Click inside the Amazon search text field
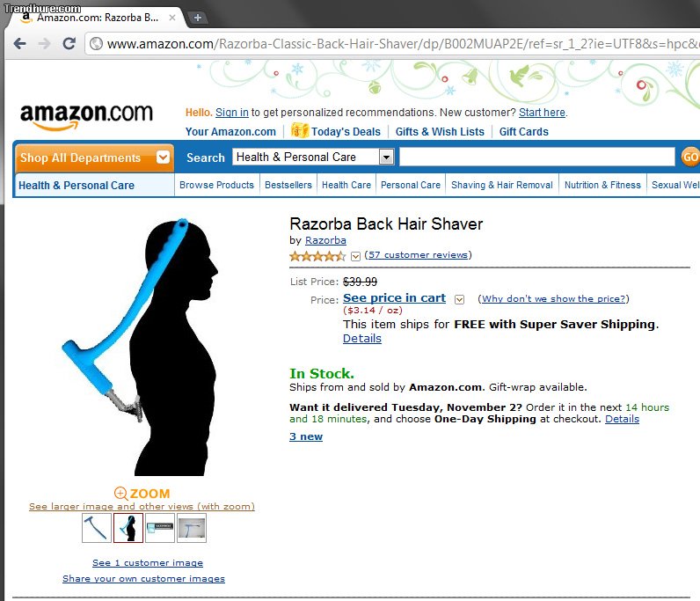Viewport: 700px width, 601px height. (x=536, y=157)
